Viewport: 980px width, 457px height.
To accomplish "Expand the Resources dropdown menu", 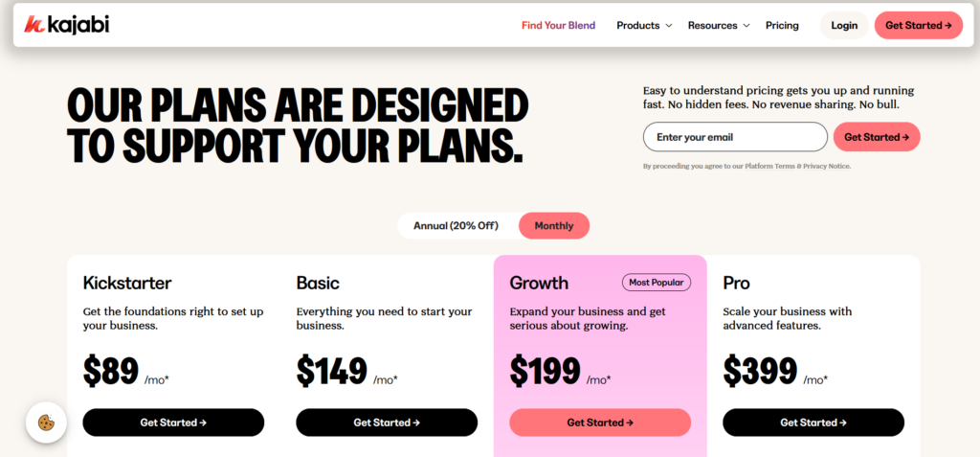I will tap(718, 26).
